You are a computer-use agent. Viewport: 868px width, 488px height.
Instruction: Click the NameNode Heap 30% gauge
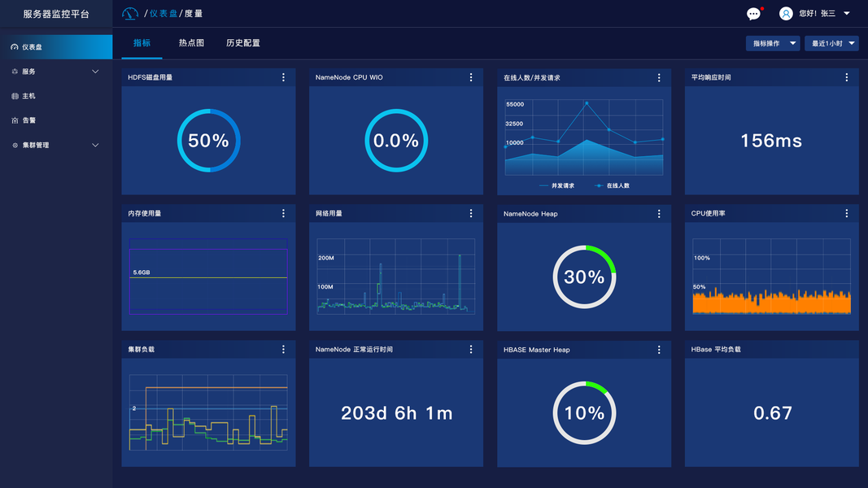tap(584, 277)
